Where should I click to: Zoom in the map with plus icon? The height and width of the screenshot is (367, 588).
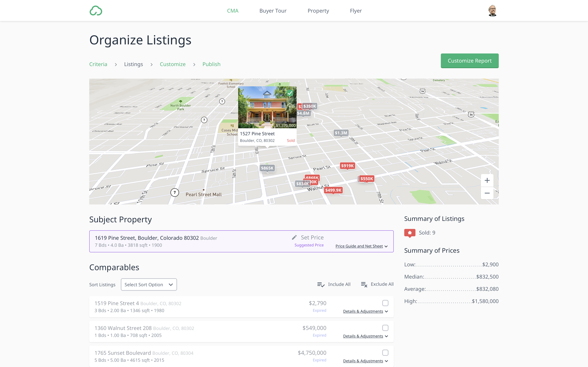coord(487,180)
